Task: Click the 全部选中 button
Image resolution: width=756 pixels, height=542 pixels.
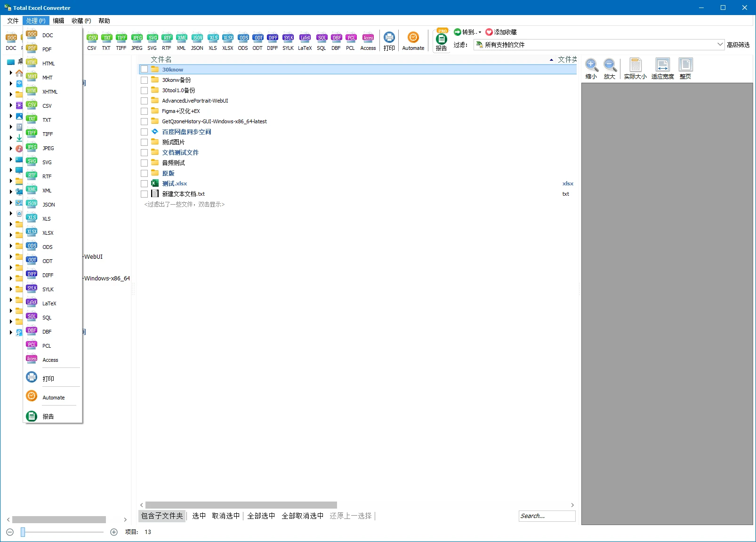Action: (261, 516)
